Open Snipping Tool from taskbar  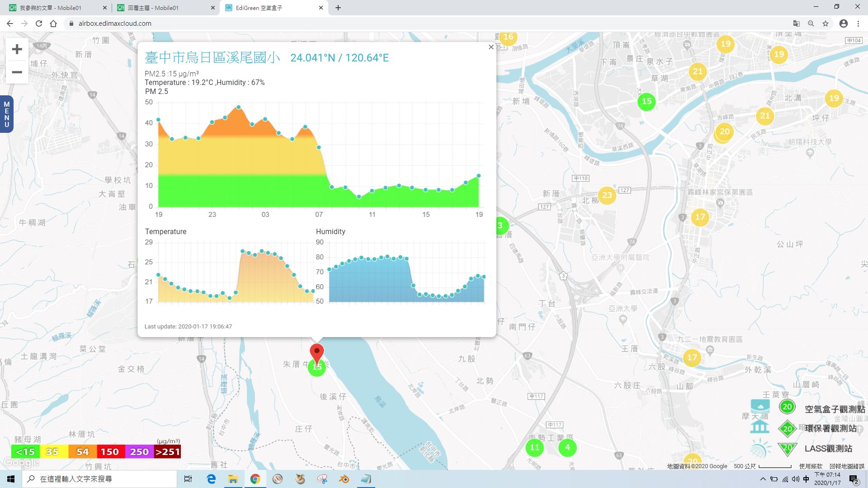coord(322,479)
